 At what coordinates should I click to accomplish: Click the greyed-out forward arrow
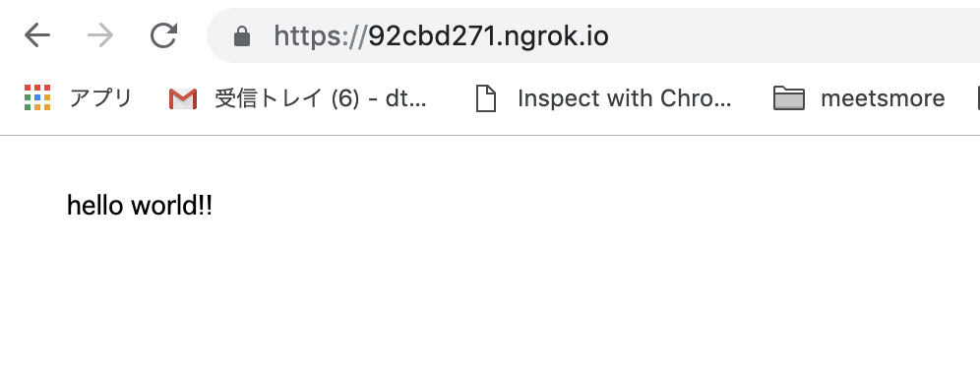100,35
